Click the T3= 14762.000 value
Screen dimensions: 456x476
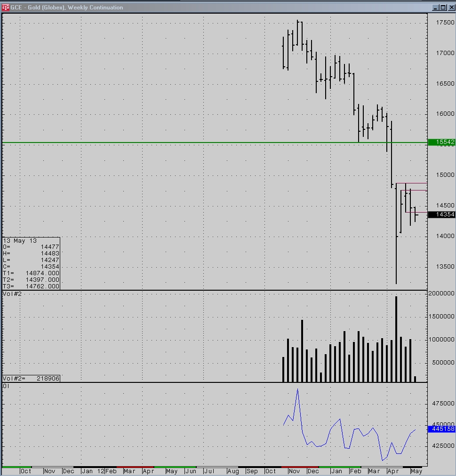[31, 286]
